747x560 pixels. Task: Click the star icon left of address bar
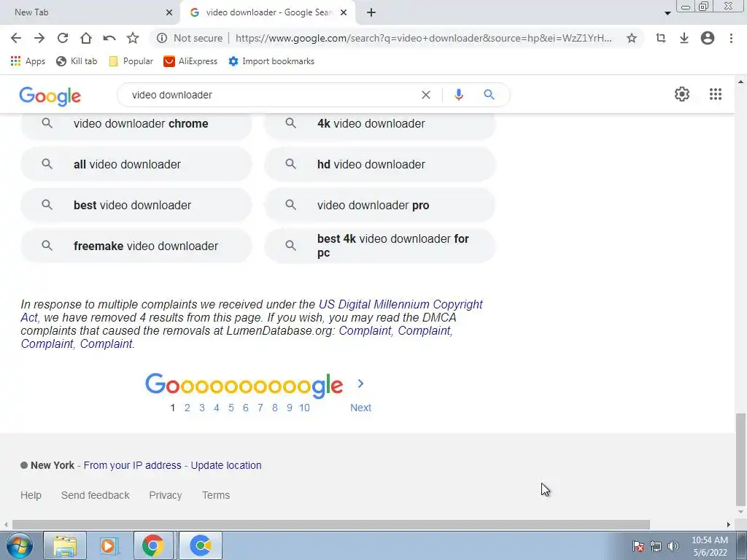pyautogui.click(x=133, y=38)
